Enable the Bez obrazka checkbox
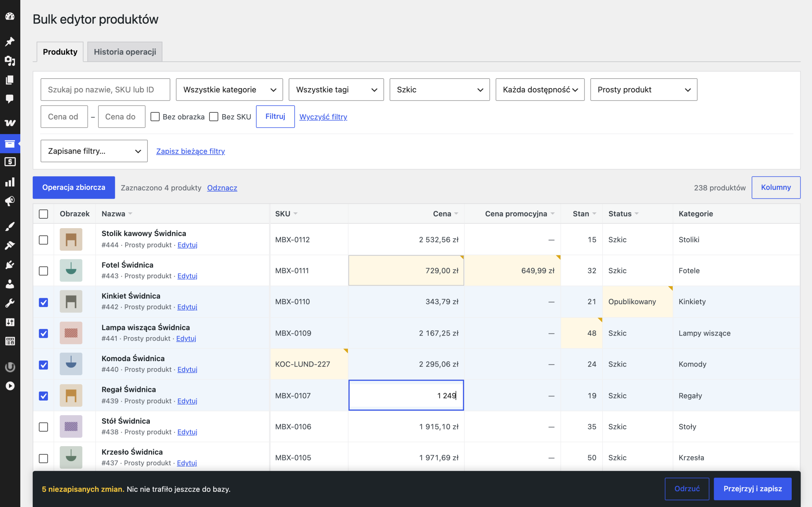Viewport: 812px width, 507px height. tap(155, 117)
